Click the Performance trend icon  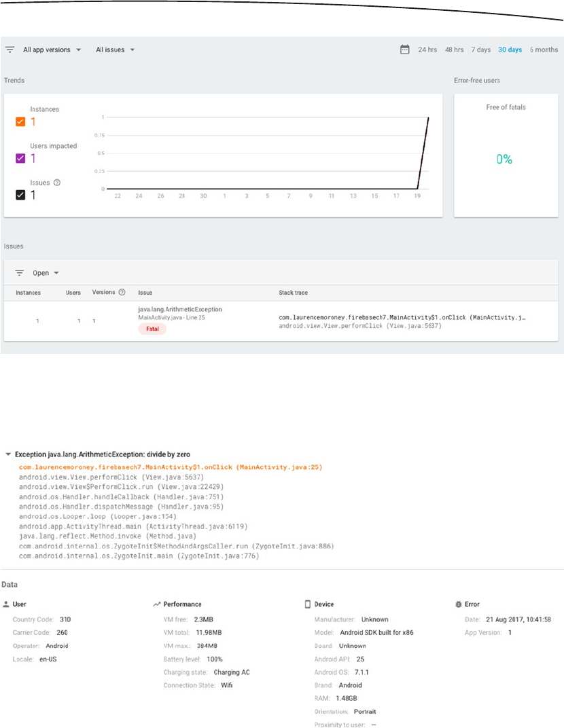pyautogui.click(x=157, y=604)
